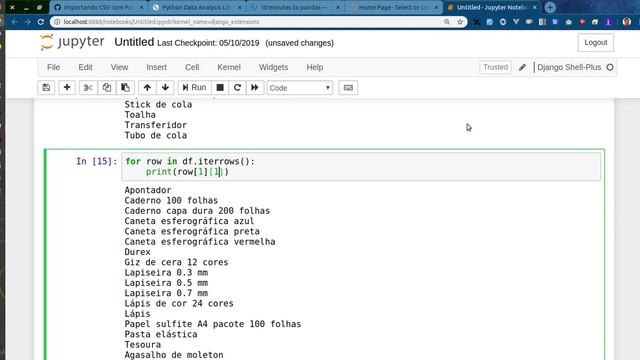This screenshot has height=360, width=640.
Task: Click the Django Shell-Plus kernel name
Action: tap(569, 67)
